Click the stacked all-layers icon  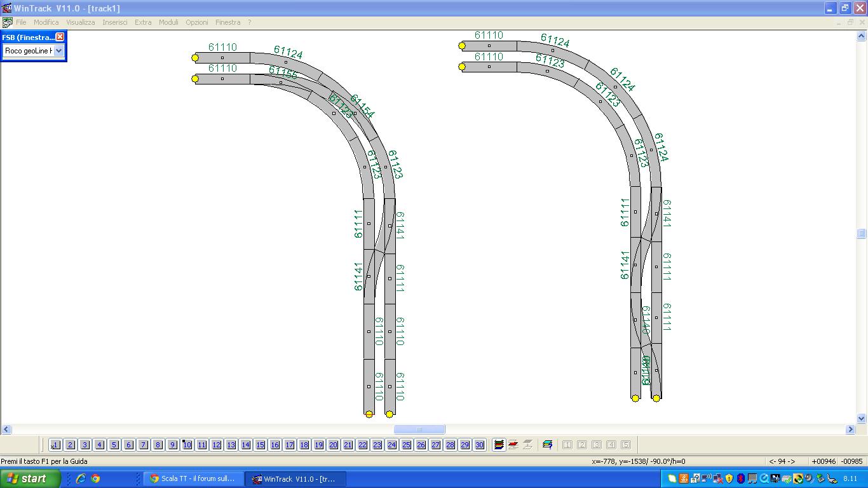click(x=499, y=445)
